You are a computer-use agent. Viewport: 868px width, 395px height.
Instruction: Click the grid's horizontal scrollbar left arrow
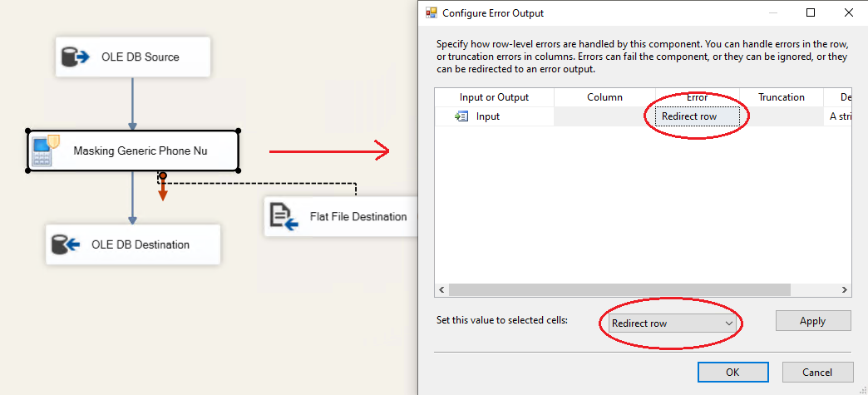[x=441, y=290]
